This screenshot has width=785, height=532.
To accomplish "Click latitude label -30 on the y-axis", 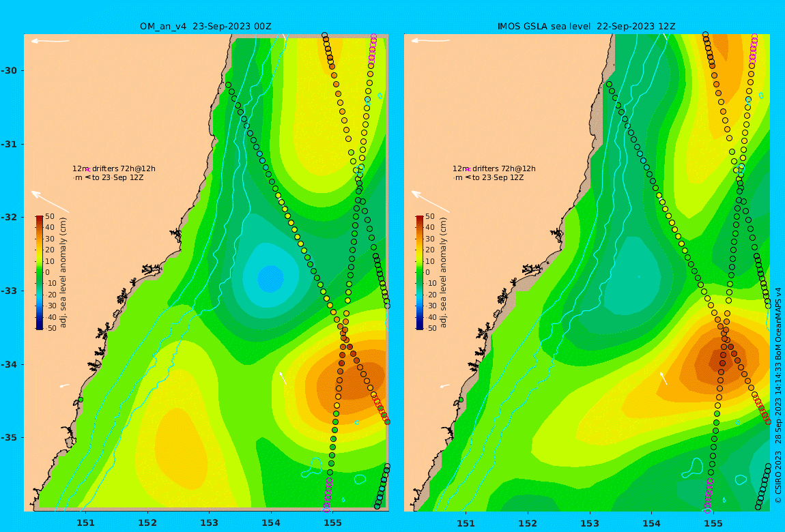I will [x=8, y=70].
